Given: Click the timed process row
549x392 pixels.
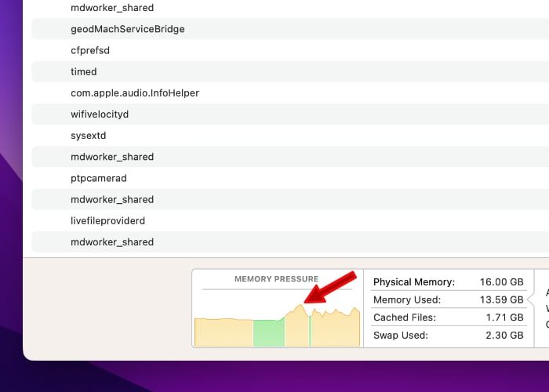Looking at the screenshot, I should pyautogui.click(x=84, y=71).
